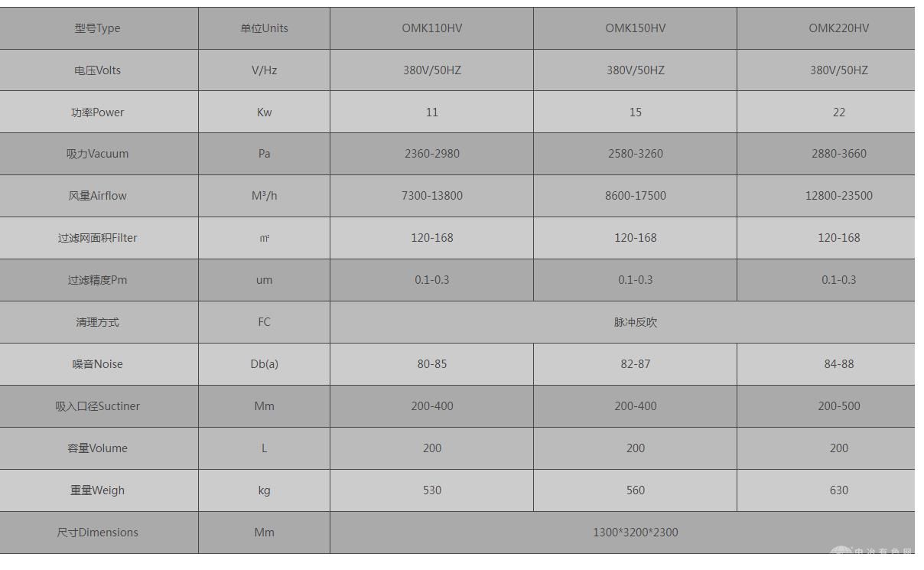924x570 pixels.
Task: Select the 电压Volts row label
Action: (99, 70)
